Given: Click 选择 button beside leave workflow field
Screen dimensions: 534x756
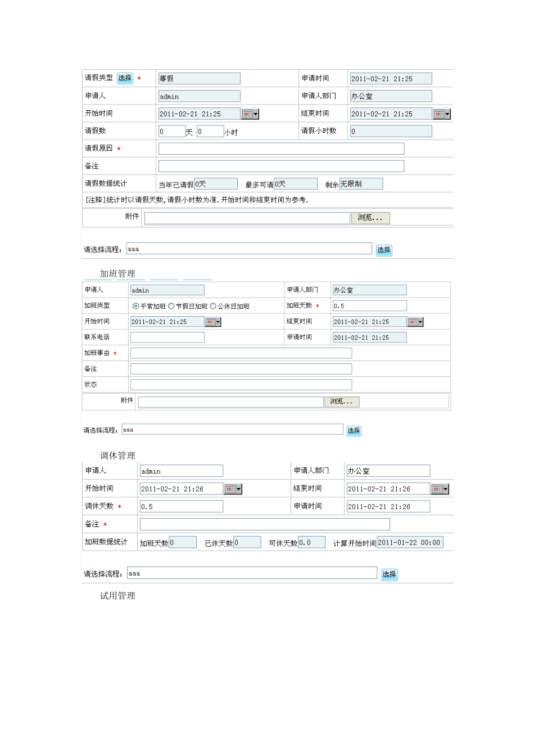Looking at the screenshot, I should 384,250.
